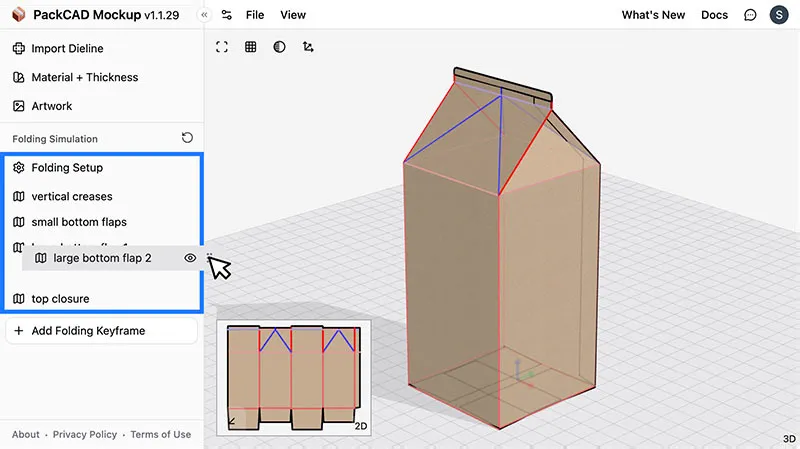Open the settings sliders icon beside File
The height and width of the screenshot is (449, 800).
(227, 15)
